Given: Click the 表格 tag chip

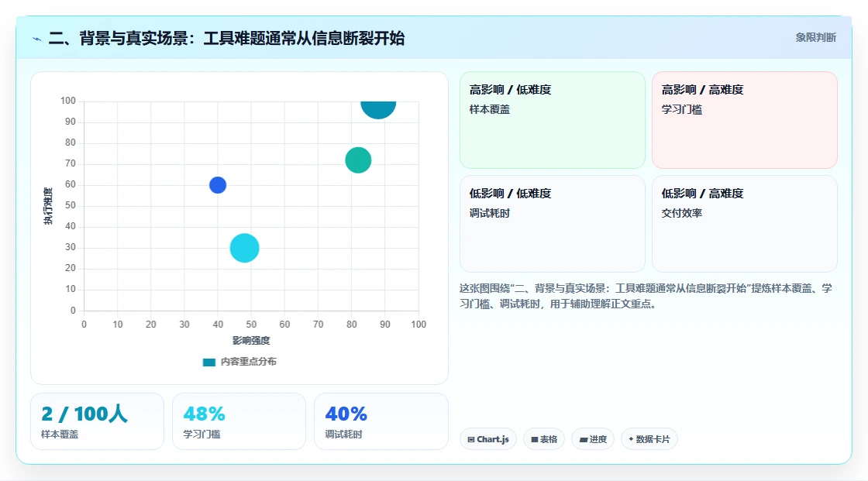Looking at the screenshot, I should pyautogui.click(x=543, y=439).
